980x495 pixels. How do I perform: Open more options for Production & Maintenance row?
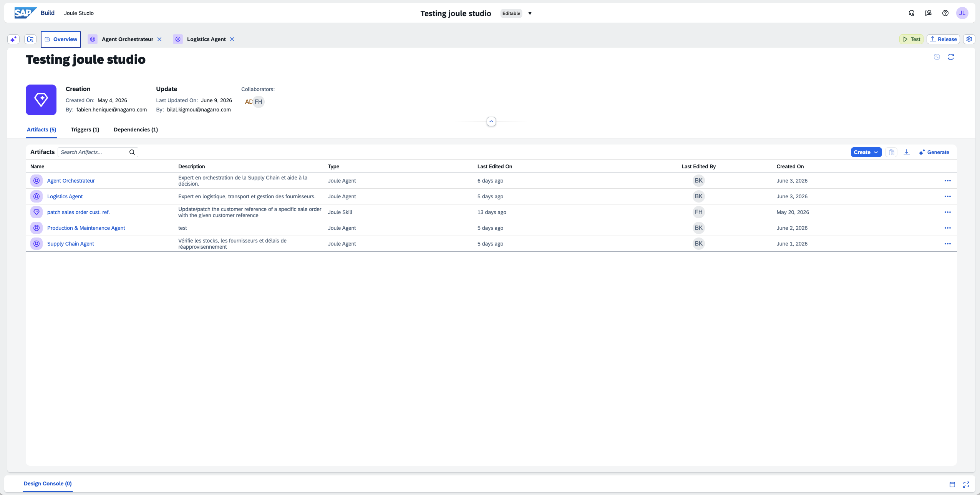point(948,228)
